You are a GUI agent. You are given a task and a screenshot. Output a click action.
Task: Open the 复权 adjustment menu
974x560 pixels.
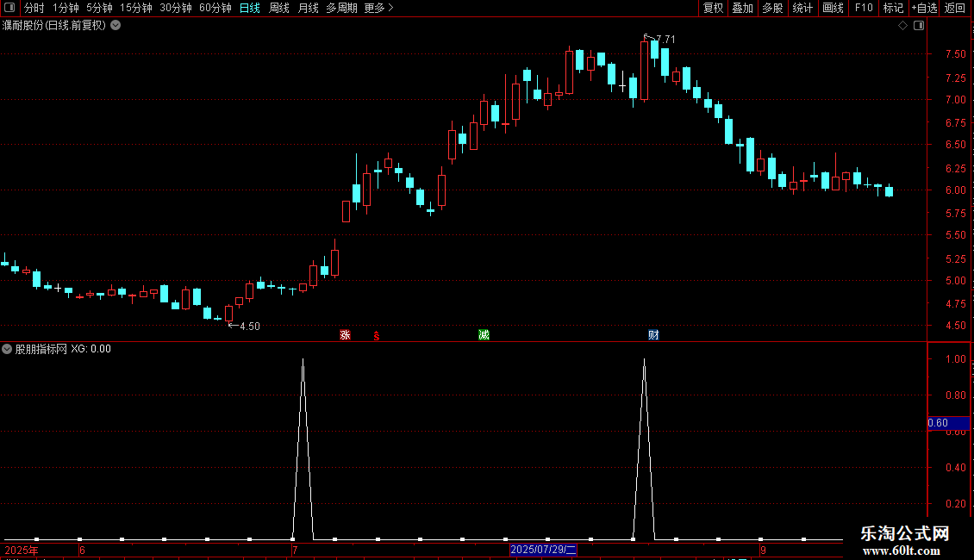pyautogui.click(x=713, y=8)
